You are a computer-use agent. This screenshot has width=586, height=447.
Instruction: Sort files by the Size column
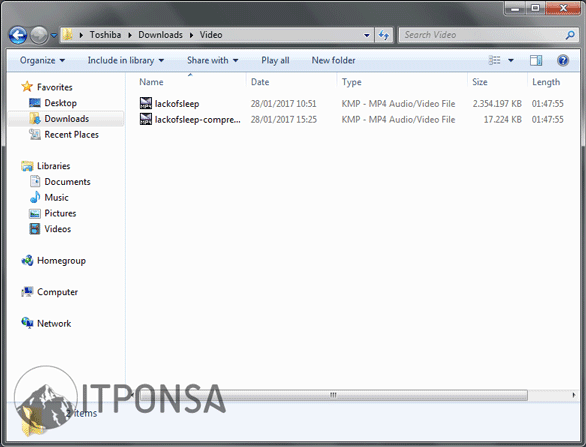point(479,82)
